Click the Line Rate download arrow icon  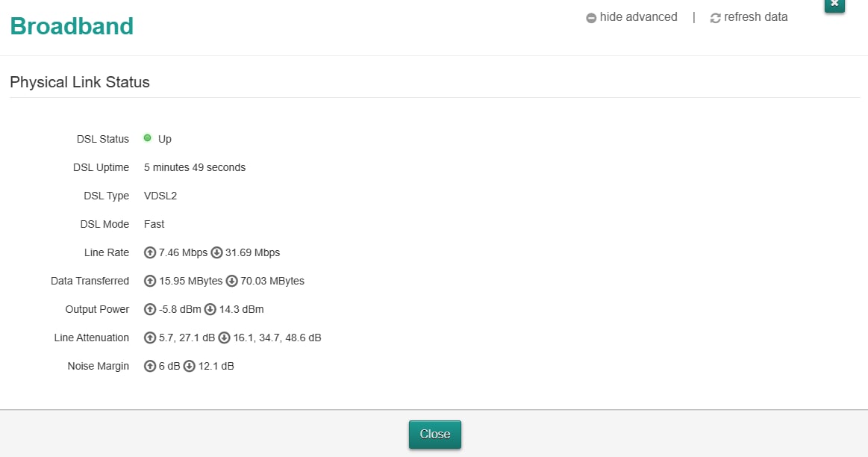[x=216, y=252]
